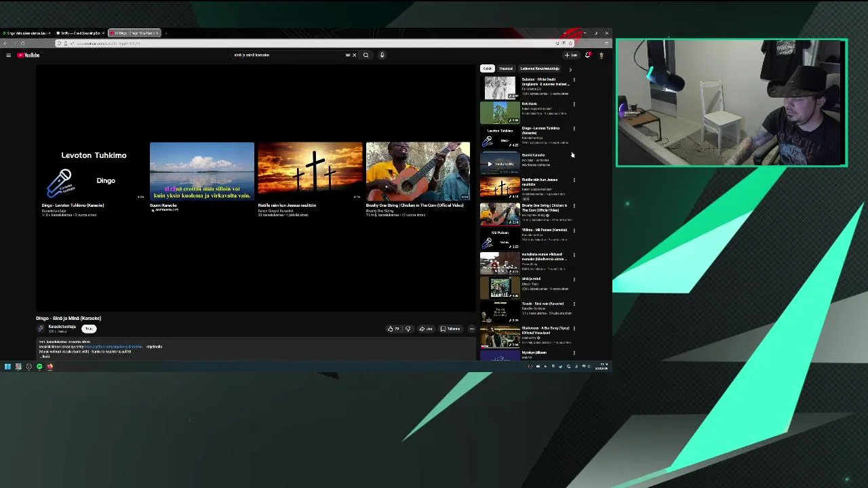This screenshot has height=488, width=868.
Task: Open options for Ristillä näin kun Jeesus sidebar video
Action: (x=574, y=180)
